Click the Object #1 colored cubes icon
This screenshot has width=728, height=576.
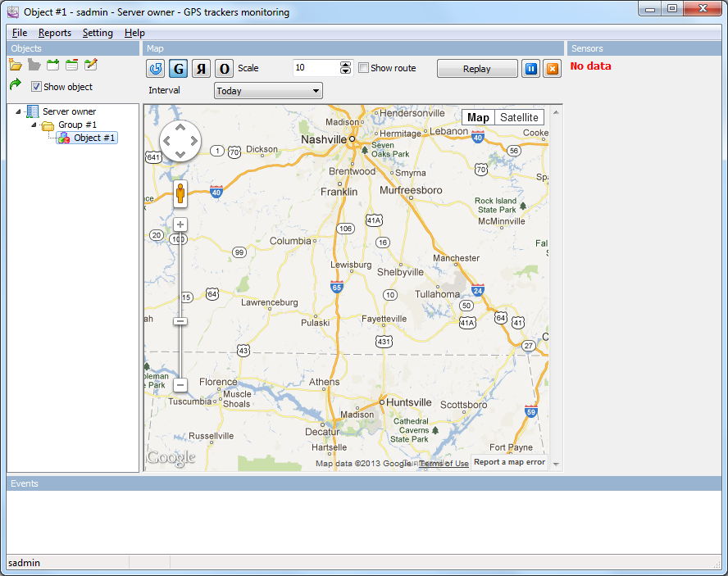64,138
